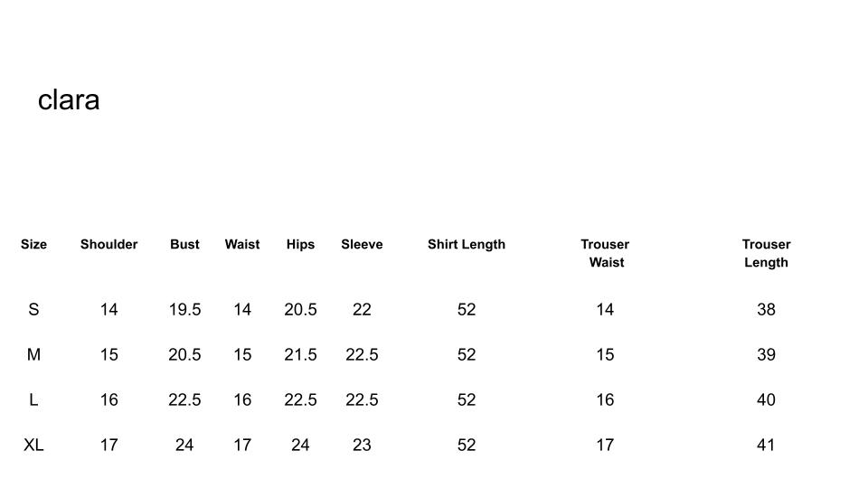The height and width of the screenshot is (488, 868).
Task: Click the Hips column header
Action: [300, 244]
